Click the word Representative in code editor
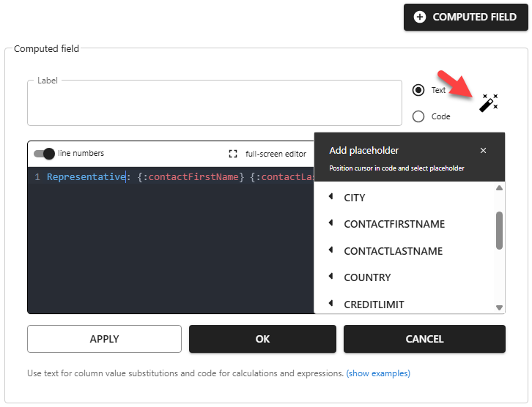This screenshot has height=407, width=532. pyautogui.click(x=86, y=177)
